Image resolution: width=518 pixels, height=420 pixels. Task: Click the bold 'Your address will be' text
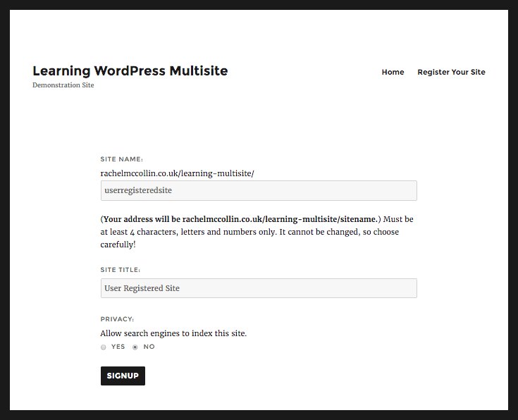(142, 219)
